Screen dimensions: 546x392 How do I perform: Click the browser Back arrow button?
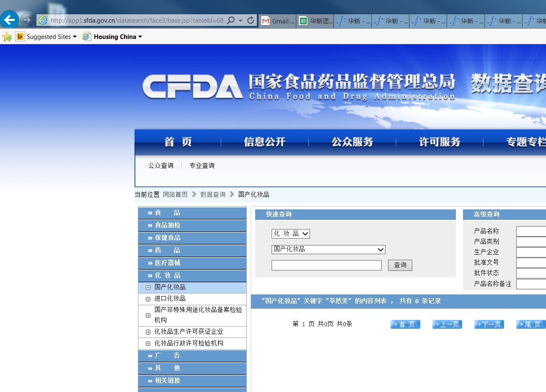pyautogui.click(x=9, y=20)
